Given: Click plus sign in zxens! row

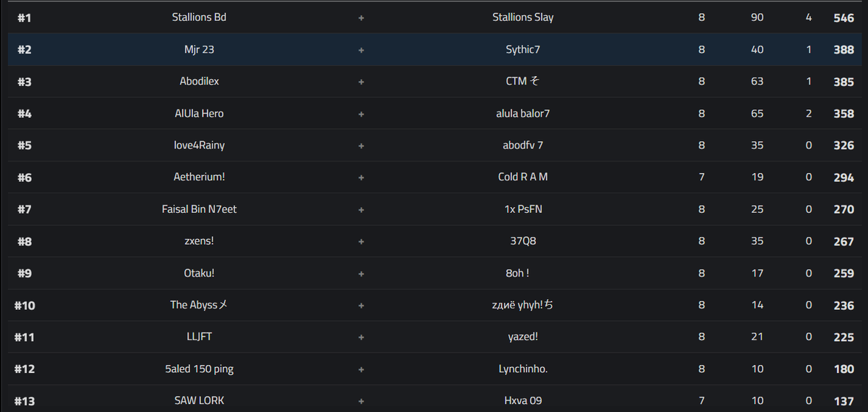Looking at the screenshot, I should click(x=361, y=241).
